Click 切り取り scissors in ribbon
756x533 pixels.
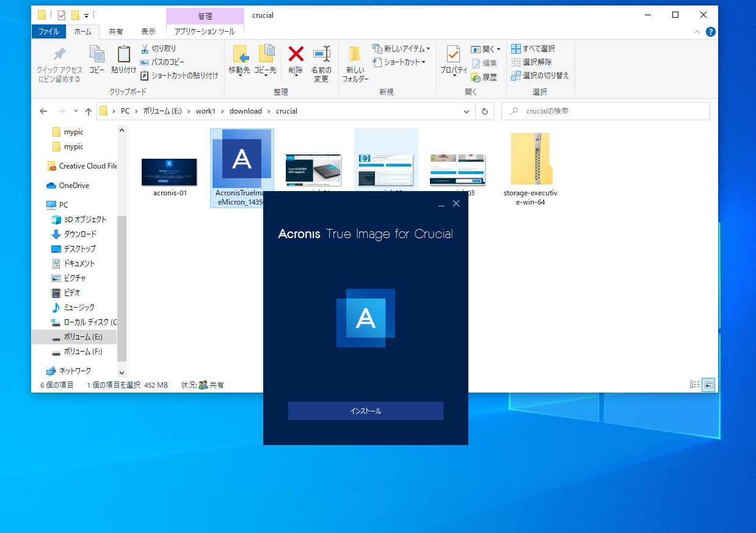tap(158, 48)
